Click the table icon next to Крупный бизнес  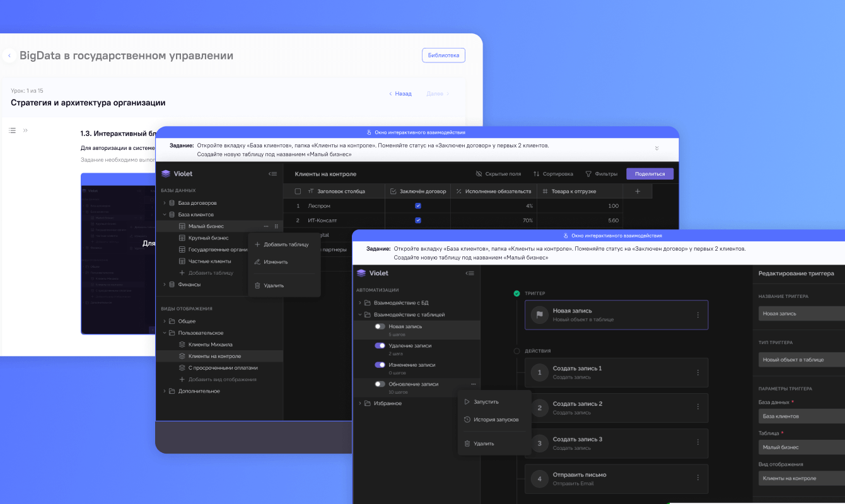tap(182, 238)
